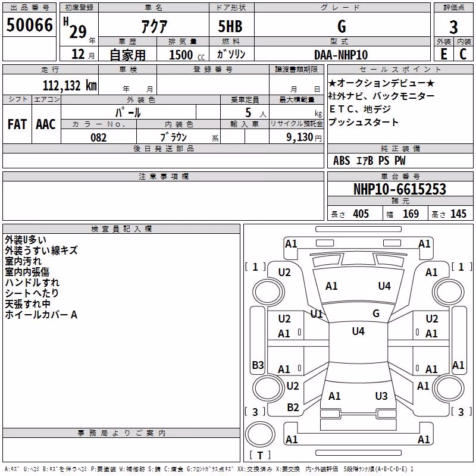476x476 pixels.
Task: Click the lot number 50066
Action: coord(29,24)
